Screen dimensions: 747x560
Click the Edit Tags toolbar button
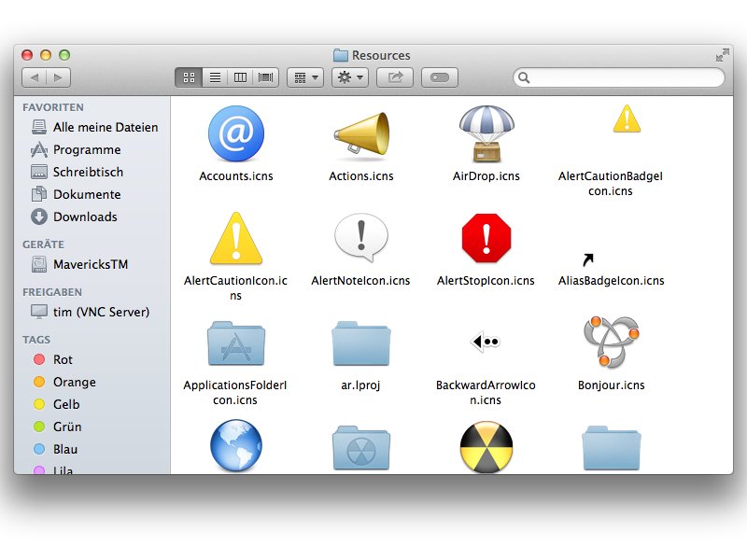[440, 77]
